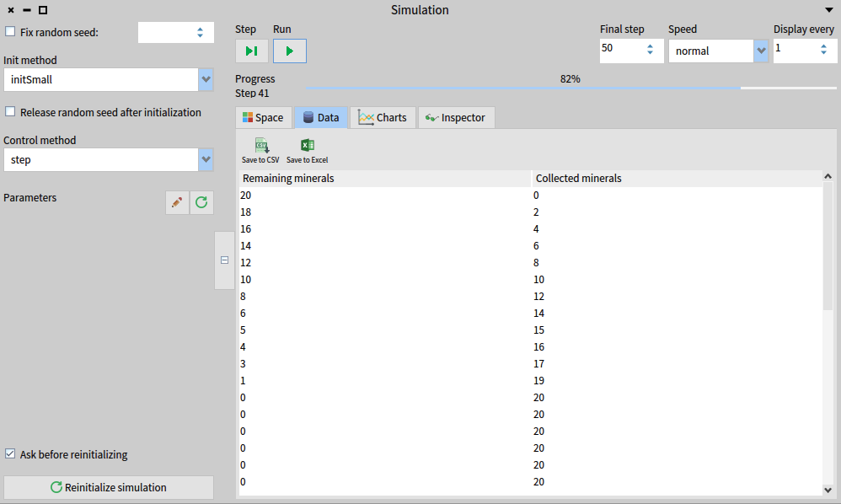Check Release random seed after initialization
Viewport: 841px width, 504px height.
click(10, 112)
